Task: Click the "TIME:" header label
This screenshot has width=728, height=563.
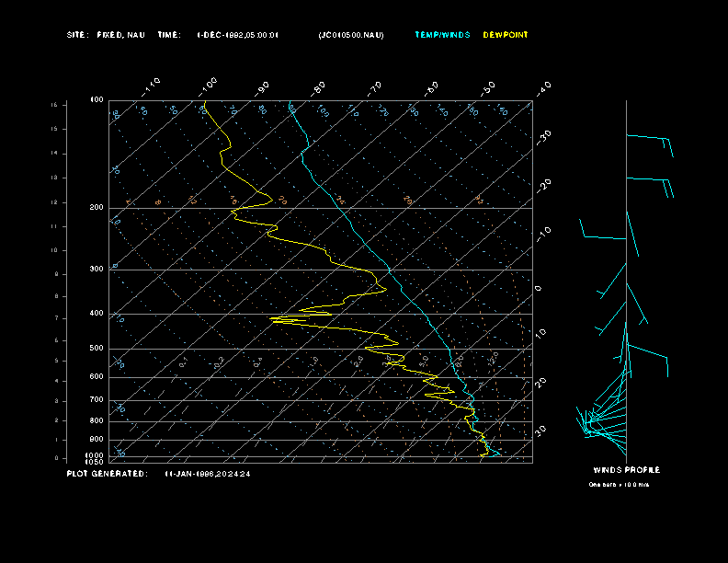Action: point(169,35)
